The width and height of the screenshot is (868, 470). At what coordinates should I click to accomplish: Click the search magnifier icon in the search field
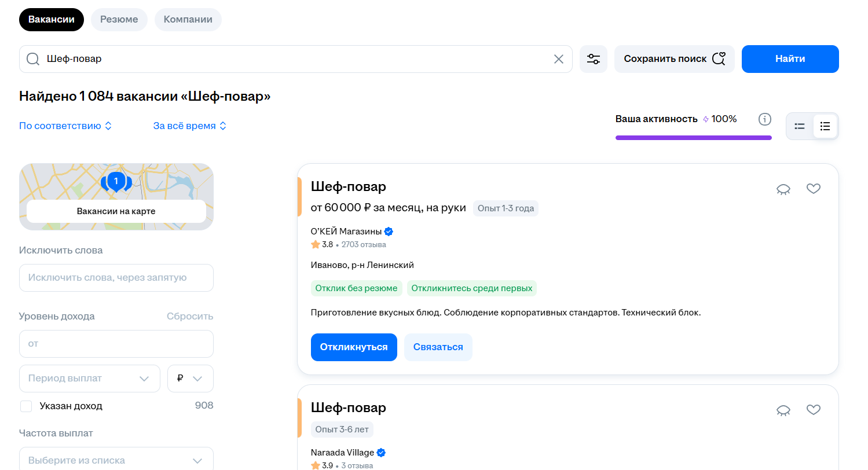pos(33,59)
